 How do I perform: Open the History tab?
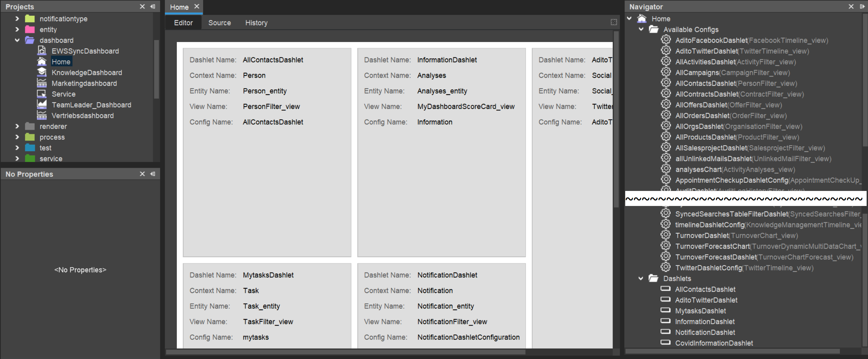[x=256, y=23]
